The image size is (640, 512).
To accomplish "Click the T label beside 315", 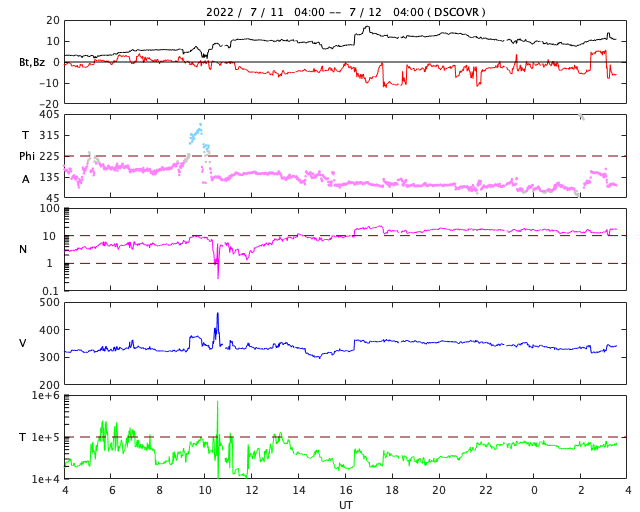I will point(25,135).
